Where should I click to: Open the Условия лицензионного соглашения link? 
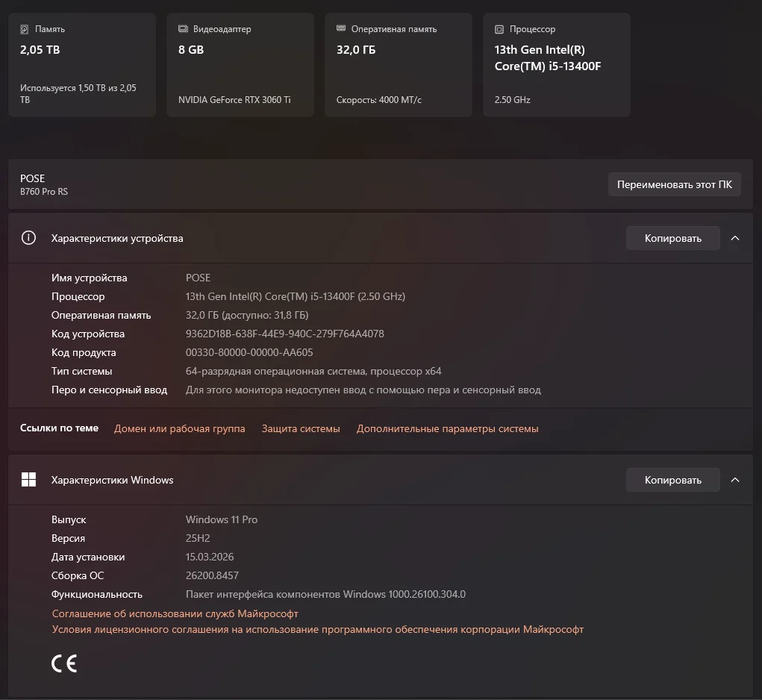click(x=318, y=629)
